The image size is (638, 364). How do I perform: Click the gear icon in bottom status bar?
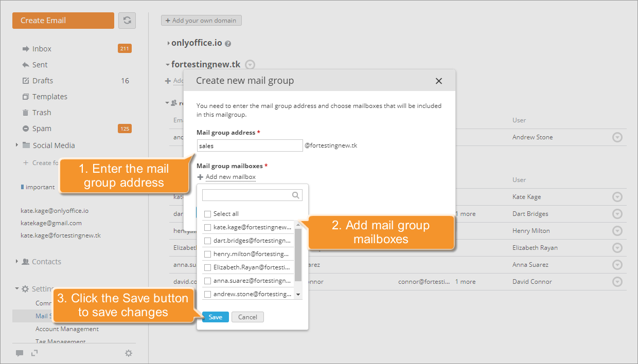click(129, 353)
